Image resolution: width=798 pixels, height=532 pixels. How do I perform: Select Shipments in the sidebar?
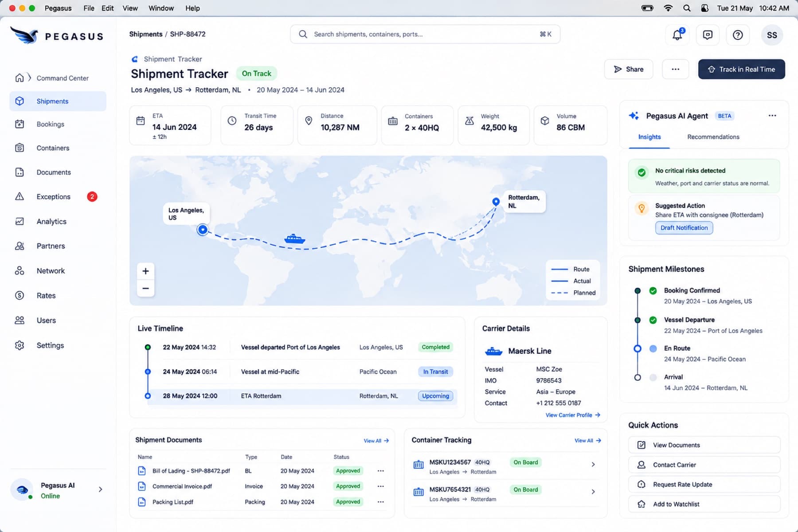pos(58,101)
